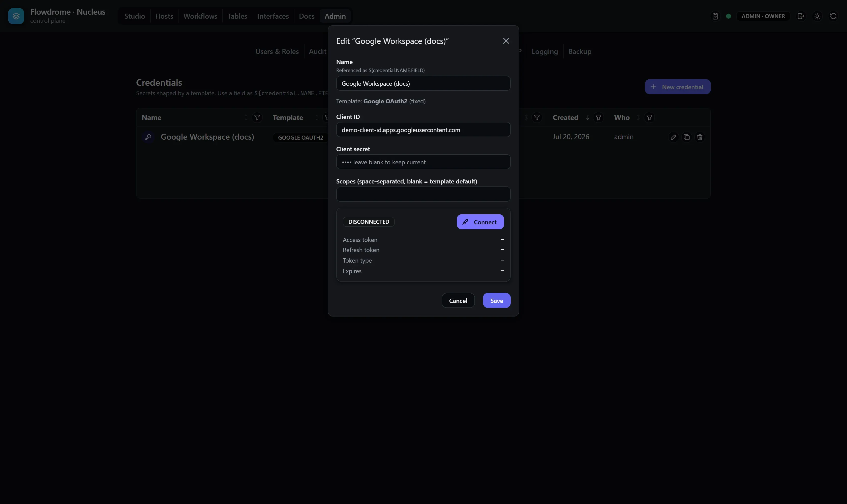Open the Interfaces tab

[273, 16]
